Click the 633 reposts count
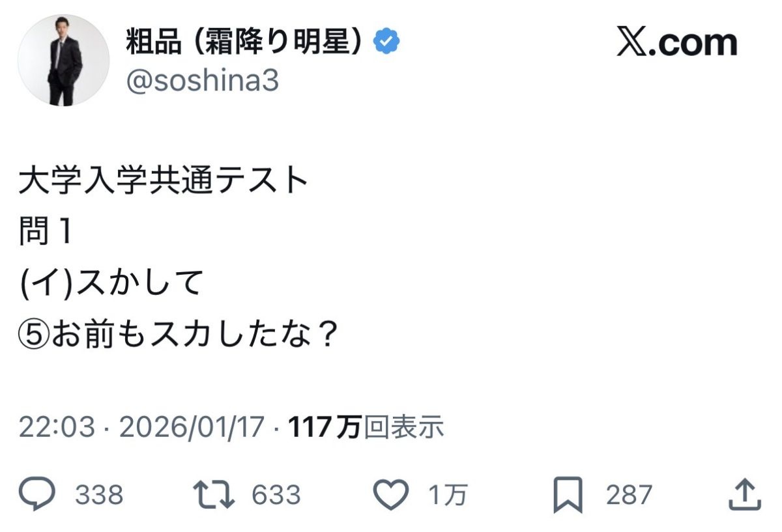782x532 pixels. pos(276,496)
